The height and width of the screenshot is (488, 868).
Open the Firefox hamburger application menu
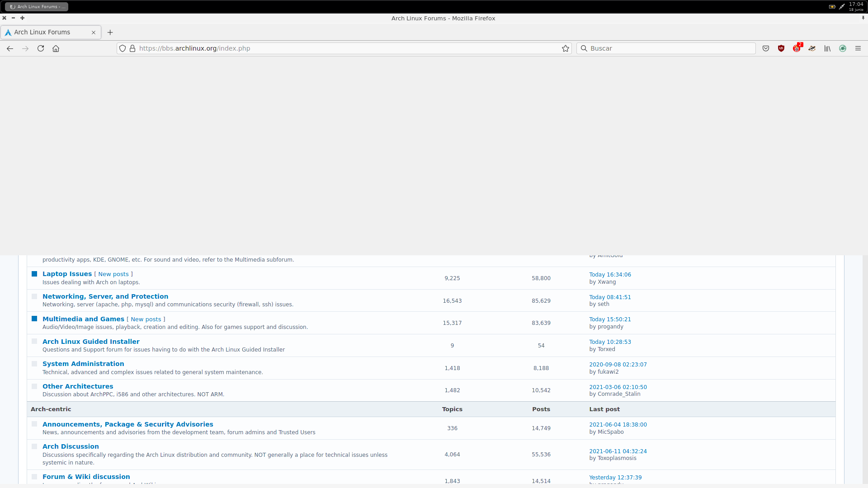click(x=858, y=48)
